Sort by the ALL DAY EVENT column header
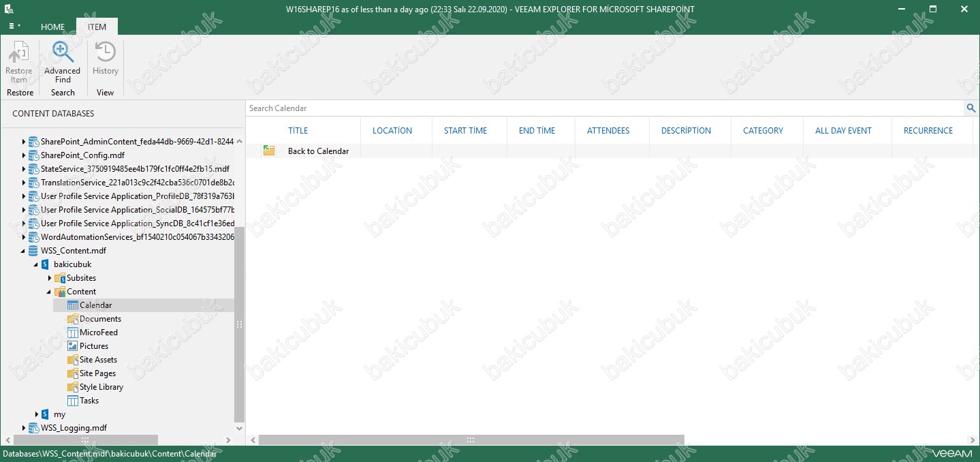Viewport: 980px width, 462px height. tap(843, 131)
